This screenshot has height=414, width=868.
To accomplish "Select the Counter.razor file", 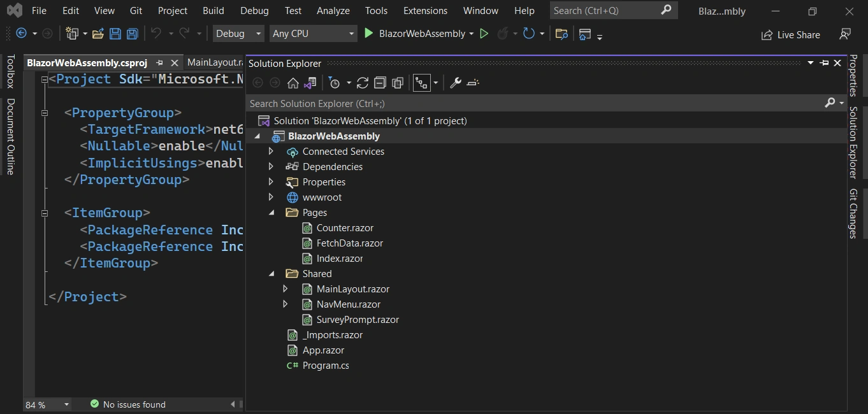I will click(345, 228).
